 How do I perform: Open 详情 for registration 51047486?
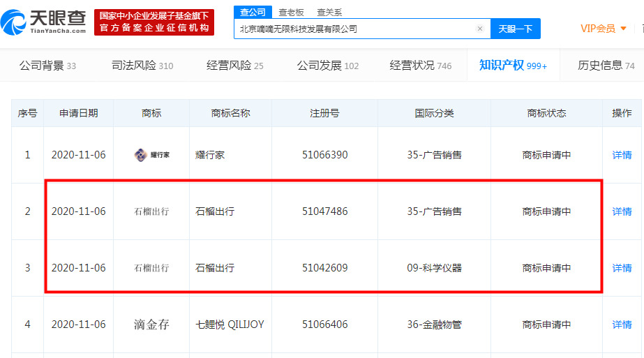point(622,211)
